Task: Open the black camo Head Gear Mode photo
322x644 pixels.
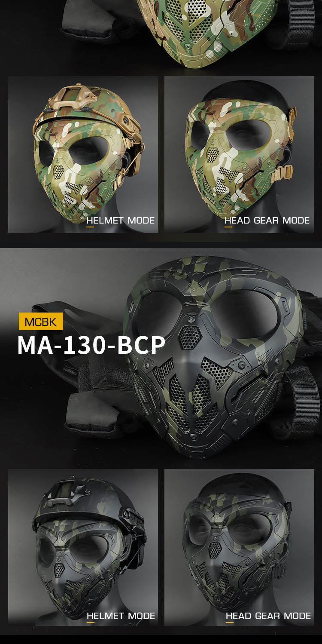Action: 239,547
